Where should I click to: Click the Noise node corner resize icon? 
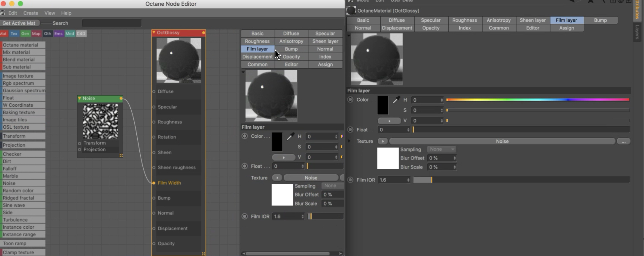click(x=121, y=156)
